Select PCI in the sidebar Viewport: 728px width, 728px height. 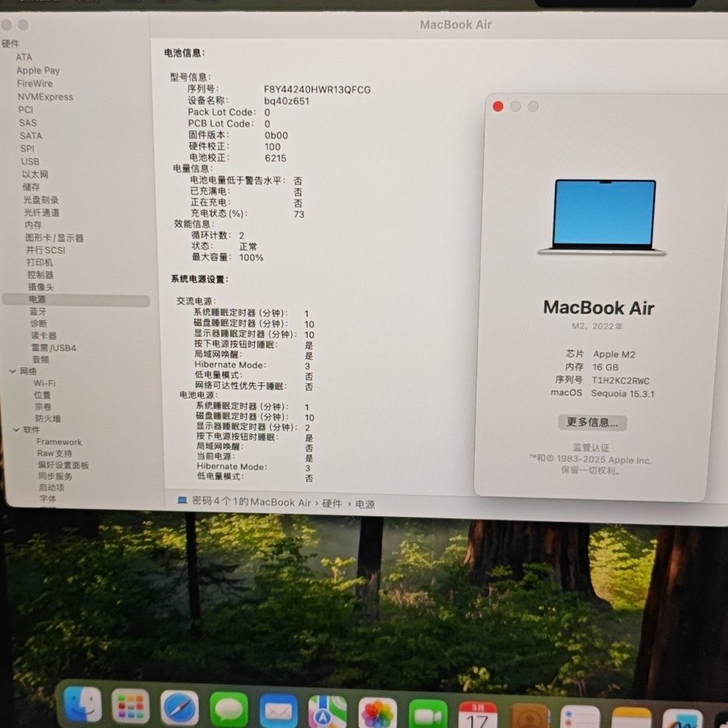point(26,109)
